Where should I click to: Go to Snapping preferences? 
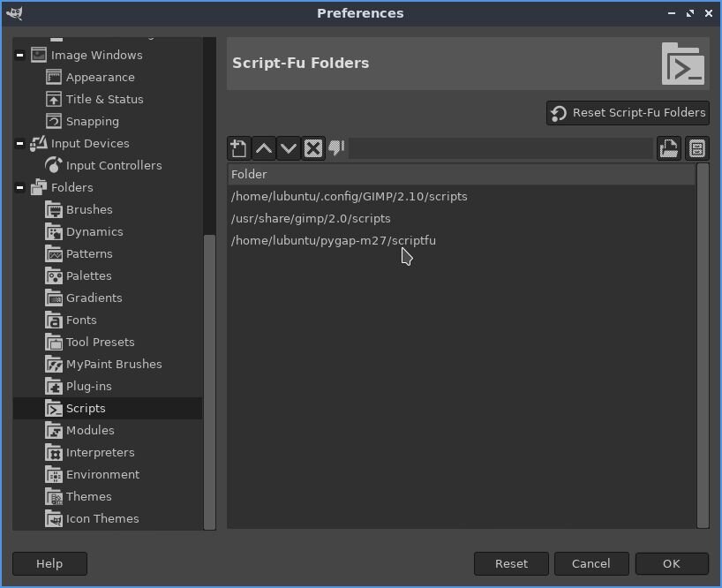(x=93, y=122)
